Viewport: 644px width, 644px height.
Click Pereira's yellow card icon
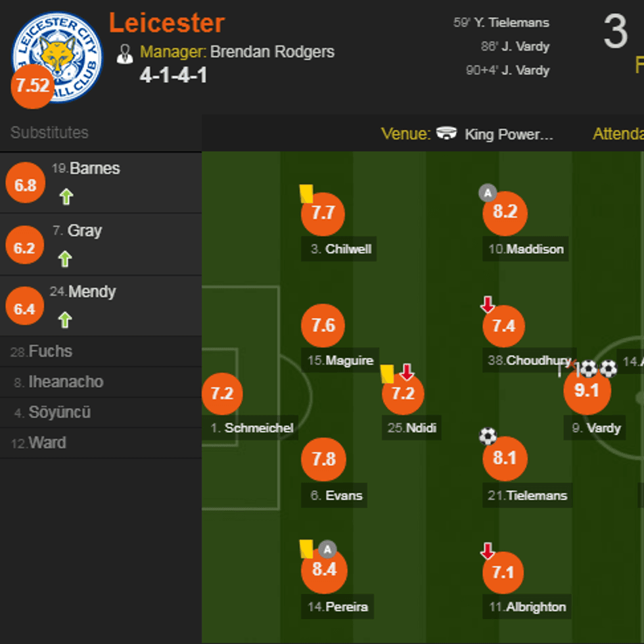[306, 549]
